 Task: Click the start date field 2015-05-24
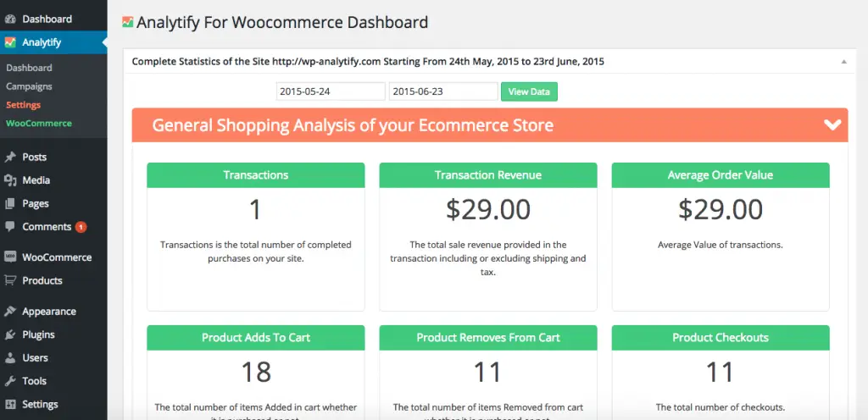click(x=331, y=91)
